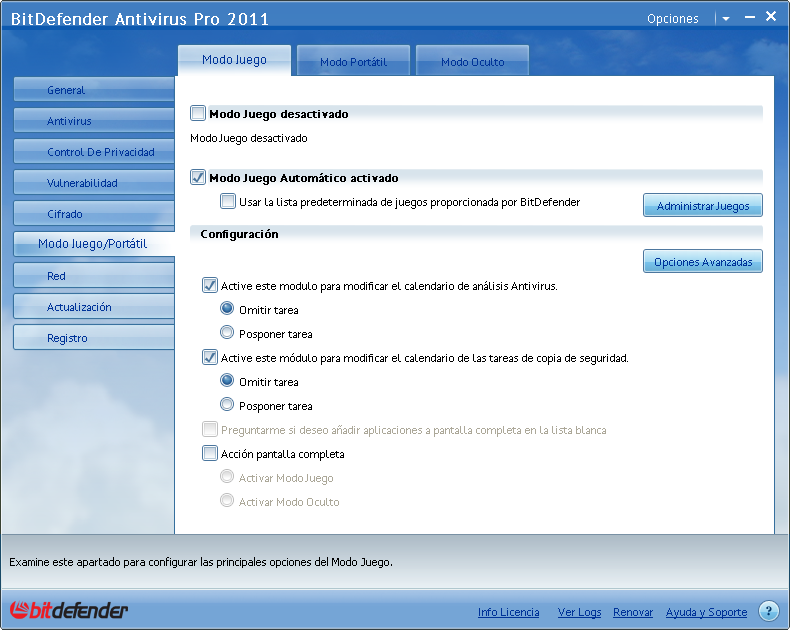The width and height of the screenshot is (790, 630).
Task: Click the disabled lista blanca prompt checkbox
Action: coord(210,429)
